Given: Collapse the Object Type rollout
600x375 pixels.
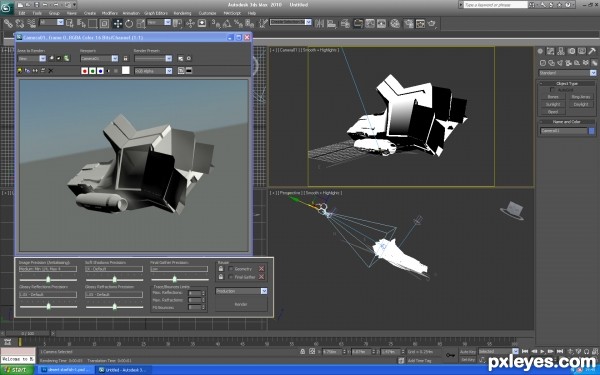Looking at the screenshot, I should [567, 83].
